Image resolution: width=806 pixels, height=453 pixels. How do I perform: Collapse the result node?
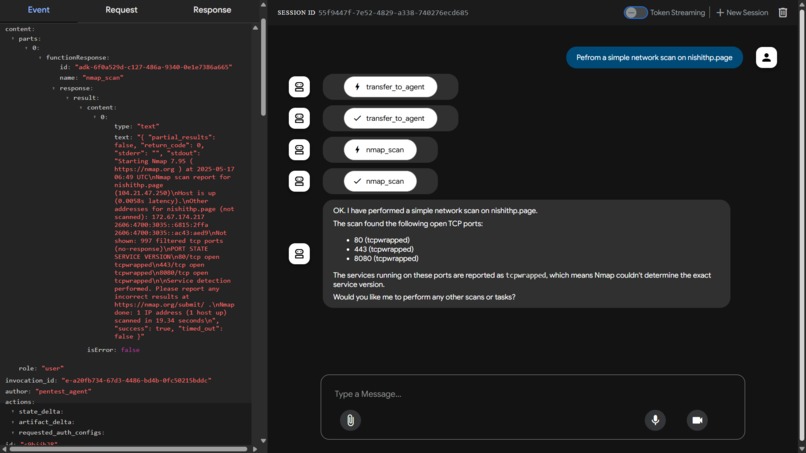pos(67,98)
